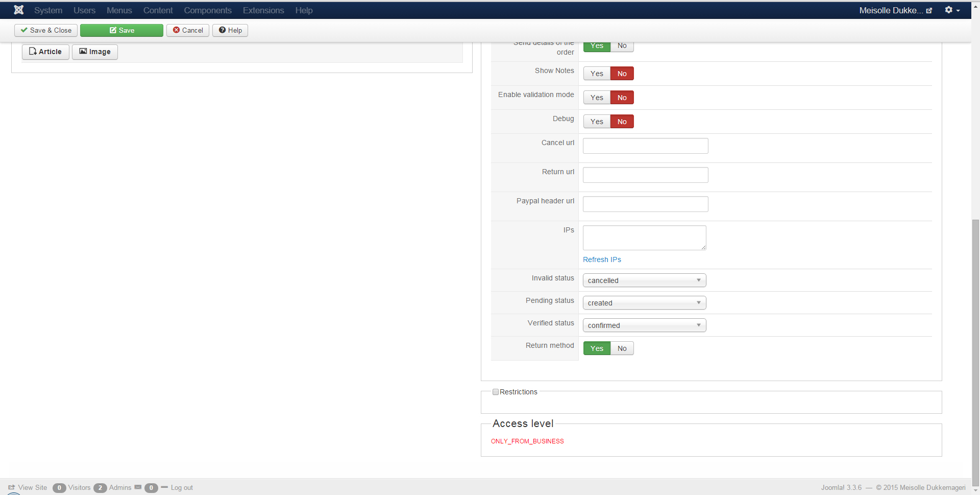Click the View Site link
Image resolution: width=980 pixels, height=495 pixels.
tap(32, 487)
